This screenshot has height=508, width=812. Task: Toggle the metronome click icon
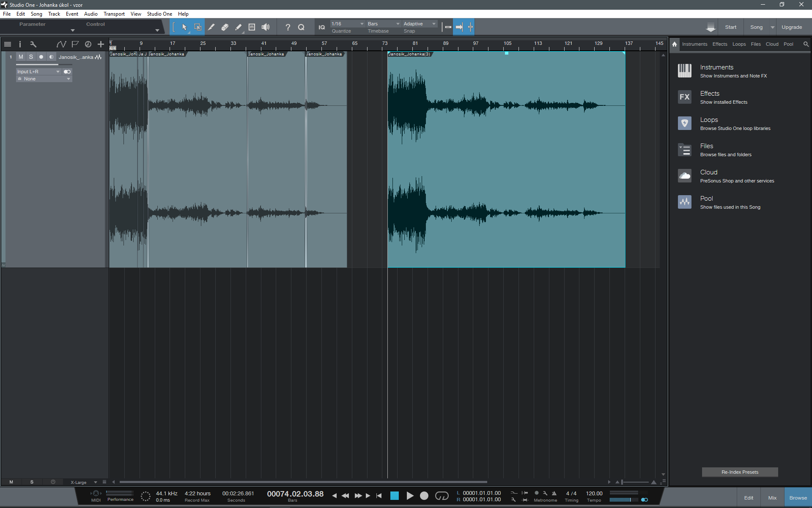pos(554,493)
